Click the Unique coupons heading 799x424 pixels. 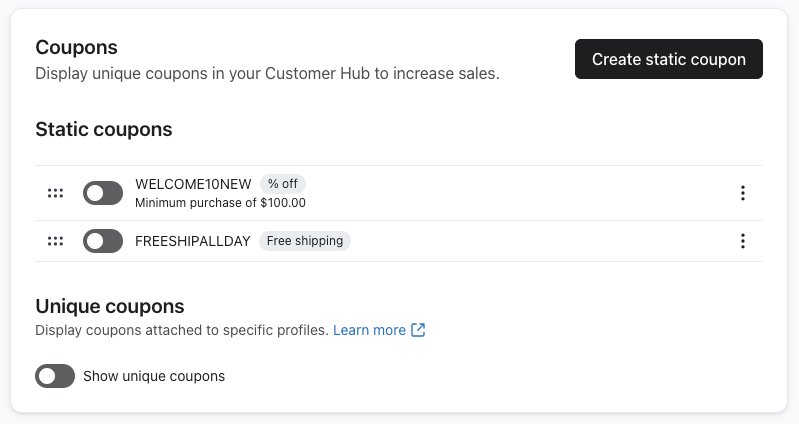110,306
